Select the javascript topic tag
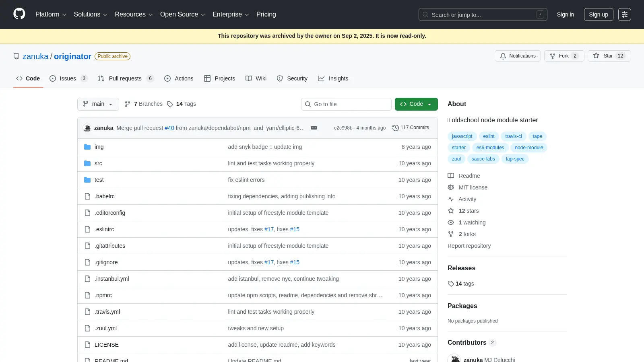Screen dimensions: 644x362 click(x=462, y=136)
